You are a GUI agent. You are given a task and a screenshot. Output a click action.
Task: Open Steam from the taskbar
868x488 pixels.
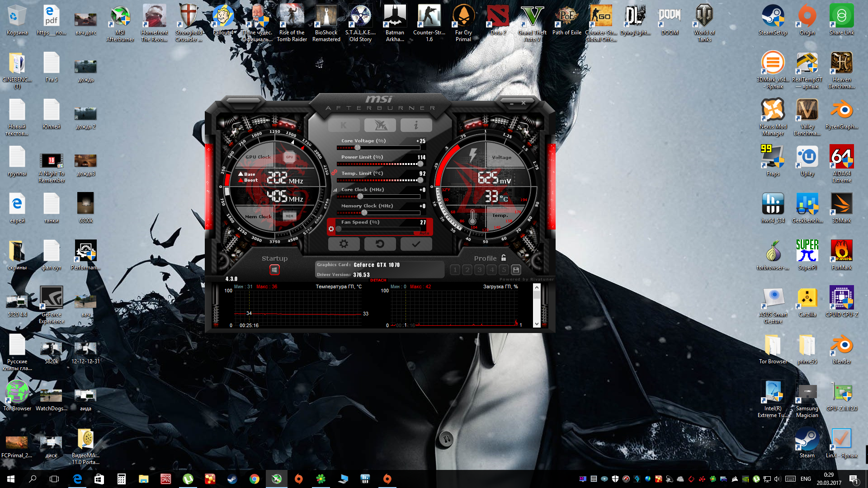click(x=232, y=479)
